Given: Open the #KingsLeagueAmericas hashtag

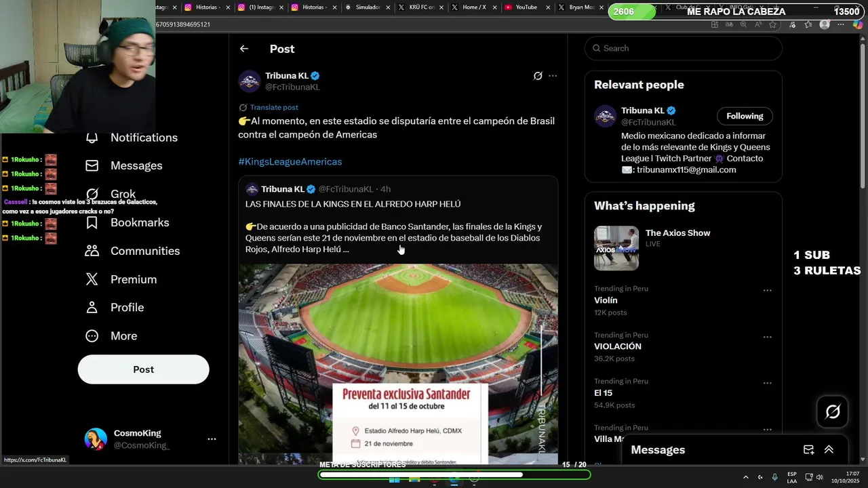Looking at the screenshot, I should [290, 161].
